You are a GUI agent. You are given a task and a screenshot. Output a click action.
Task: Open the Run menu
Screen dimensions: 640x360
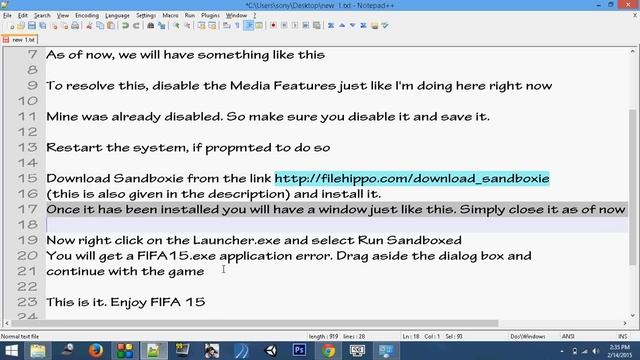pyautogui.click(x=190, y=16)
